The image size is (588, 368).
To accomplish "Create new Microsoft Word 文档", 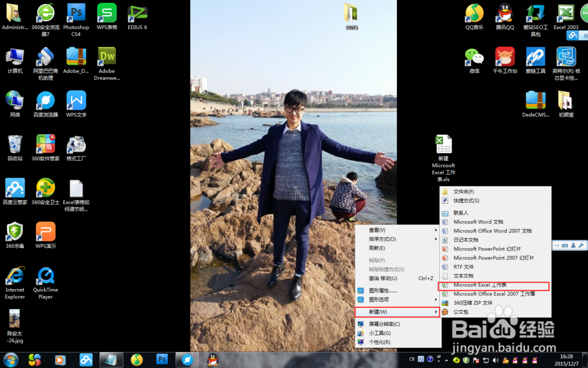I will 495,221.
